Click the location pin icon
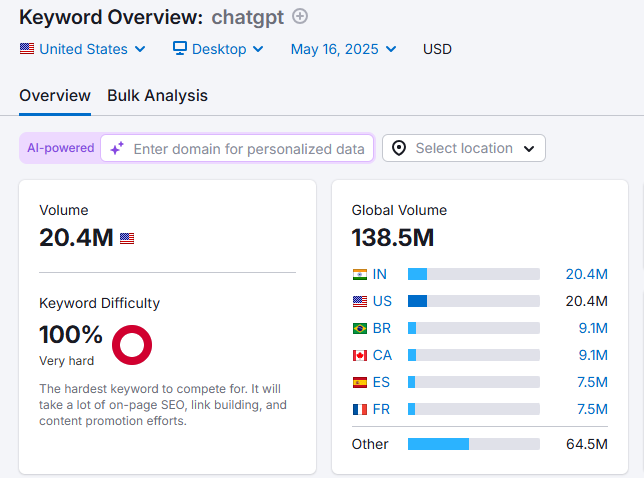Screen dimensions: 644x478 pyautogui.click(x=399, y=148)
